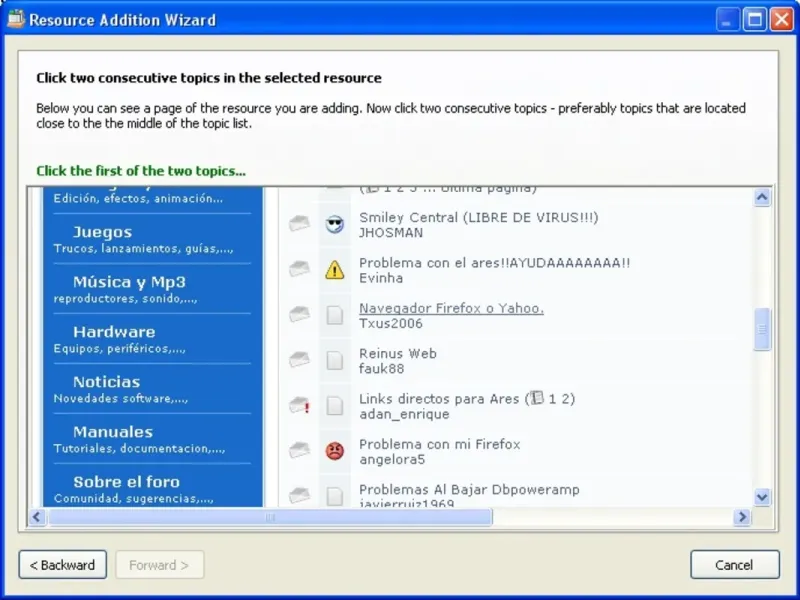Click the vertical scrollbar down arrow
The width and height of the screenshot is (800, 600).
coord(762,497)
